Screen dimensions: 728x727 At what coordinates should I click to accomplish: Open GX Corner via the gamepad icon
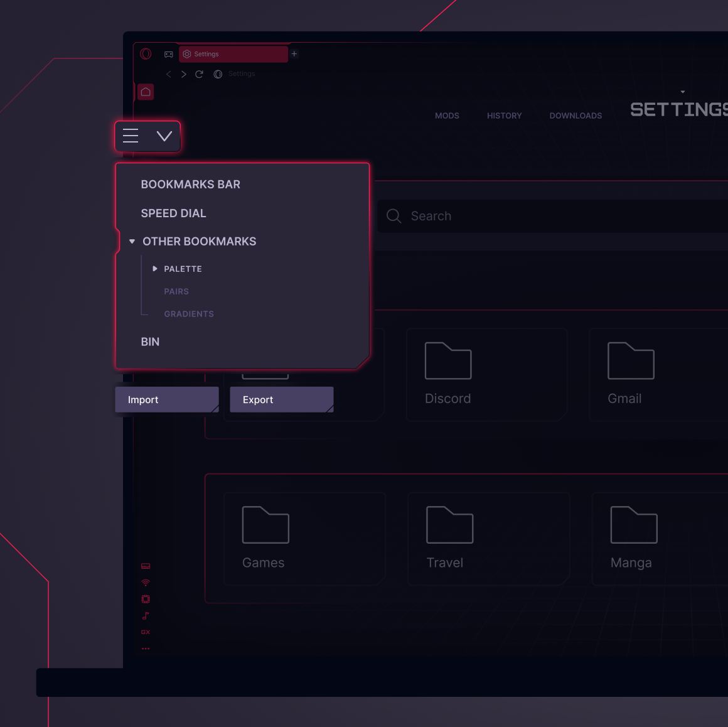168,54
